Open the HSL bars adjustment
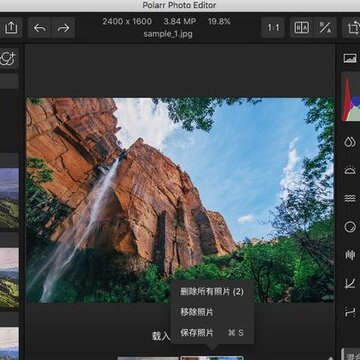The width and height of the screenshot is (360, 360). (350, 256)
